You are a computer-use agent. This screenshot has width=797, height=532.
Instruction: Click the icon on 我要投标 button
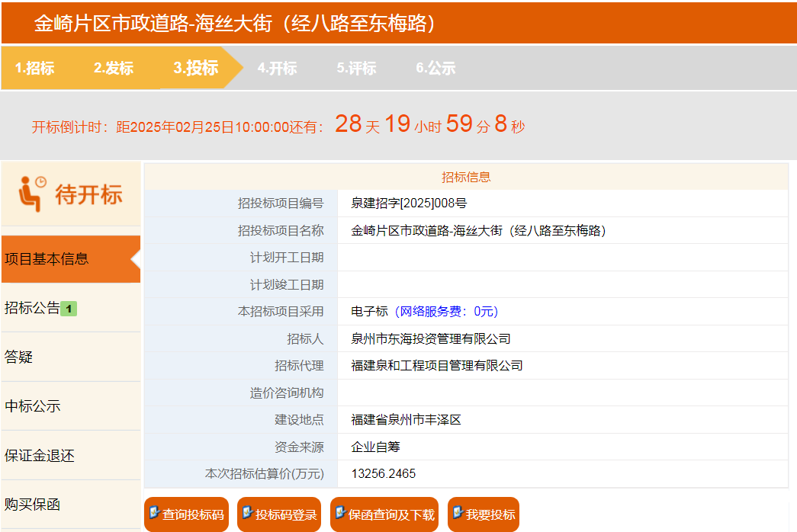(458, 513)
